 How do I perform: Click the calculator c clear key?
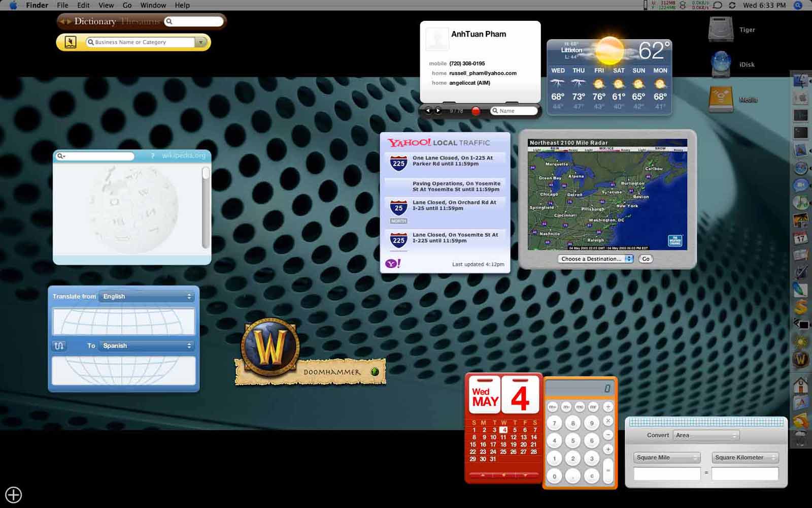[x=591, y=476]
